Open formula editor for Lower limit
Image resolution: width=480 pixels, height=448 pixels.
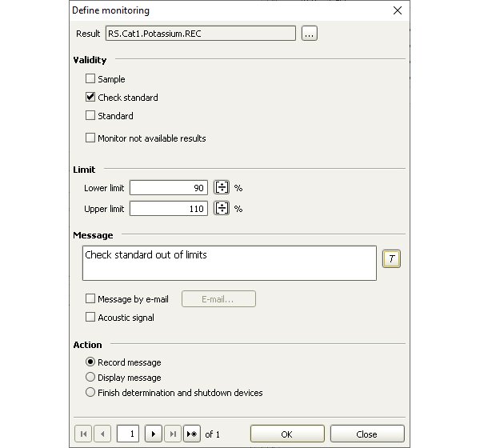222,187
